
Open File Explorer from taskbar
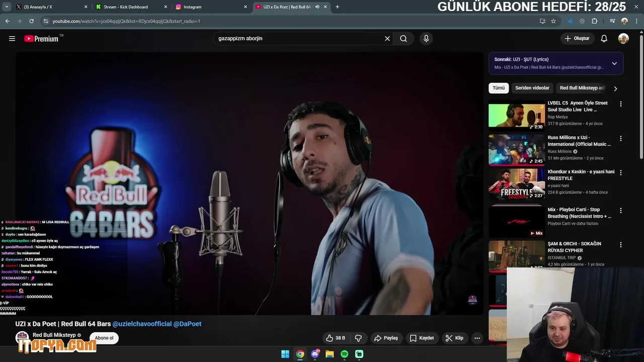click(330, 354)
